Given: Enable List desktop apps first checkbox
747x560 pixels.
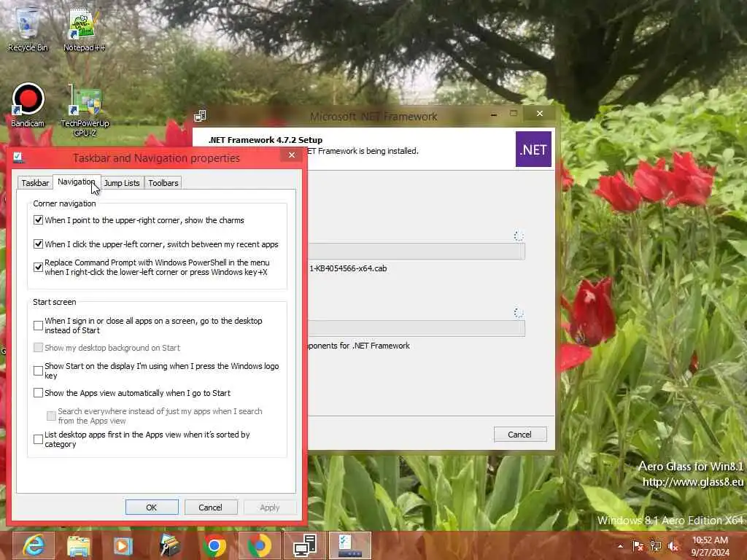Looking at the screenshot, I should [x=38, y=439].
